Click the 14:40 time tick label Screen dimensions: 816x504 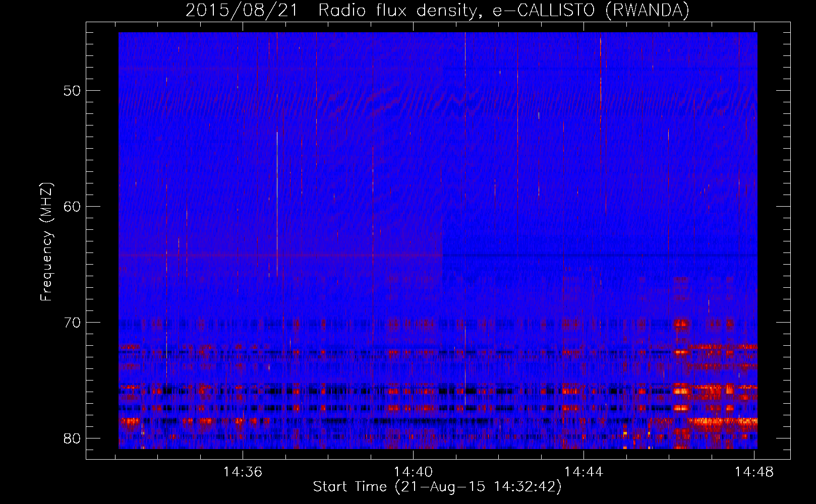(413, 472)
